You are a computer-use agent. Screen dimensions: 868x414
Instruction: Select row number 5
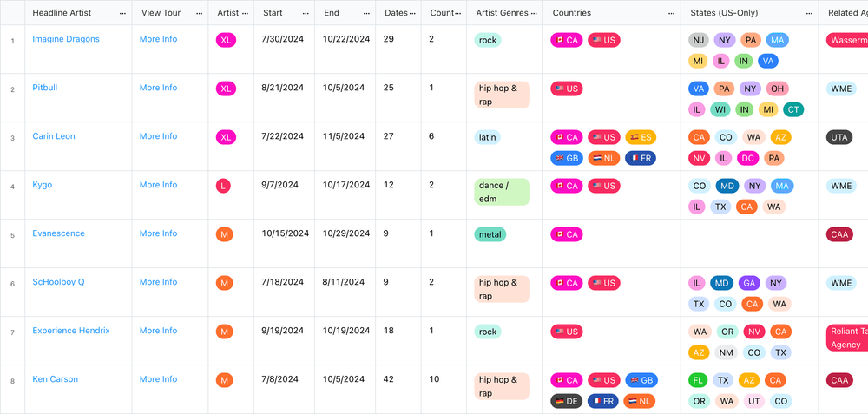(x=13, y=235)
